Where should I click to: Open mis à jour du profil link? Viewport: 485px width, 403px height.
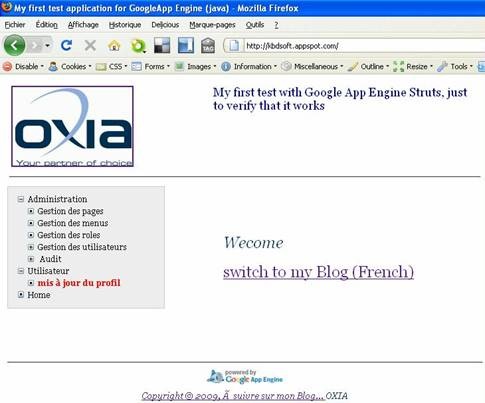coord(79,283)
